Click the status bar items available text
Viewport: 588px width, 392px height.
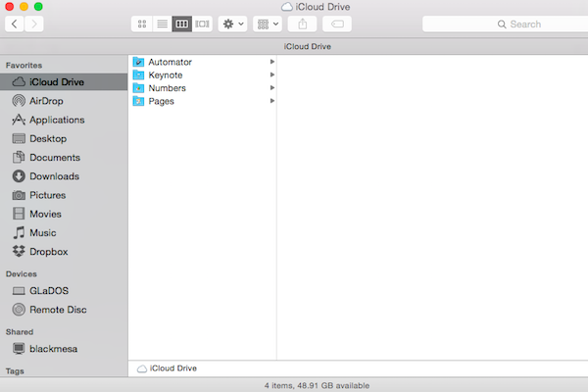(317, 385)
